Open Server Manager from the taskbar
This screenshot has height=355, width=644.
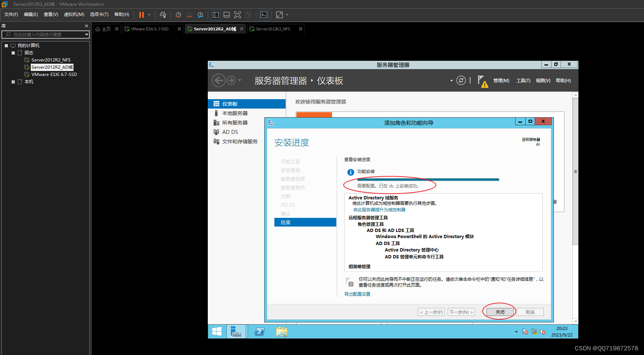click(236, 331)
